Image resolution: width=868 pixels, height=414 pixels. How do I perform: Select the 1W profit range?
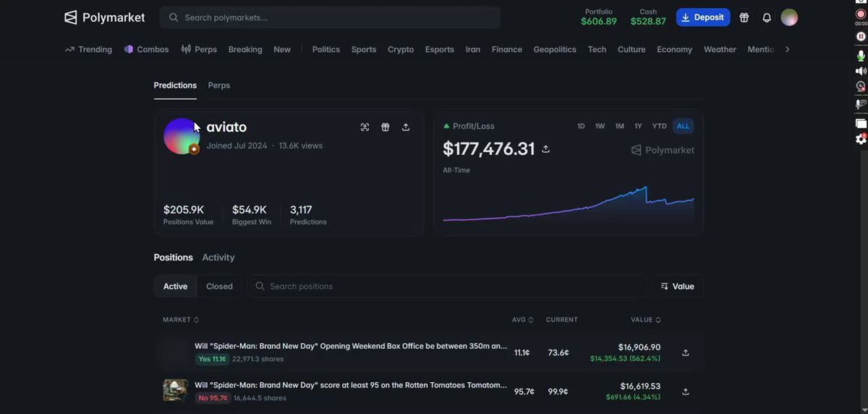pos(600,126)
